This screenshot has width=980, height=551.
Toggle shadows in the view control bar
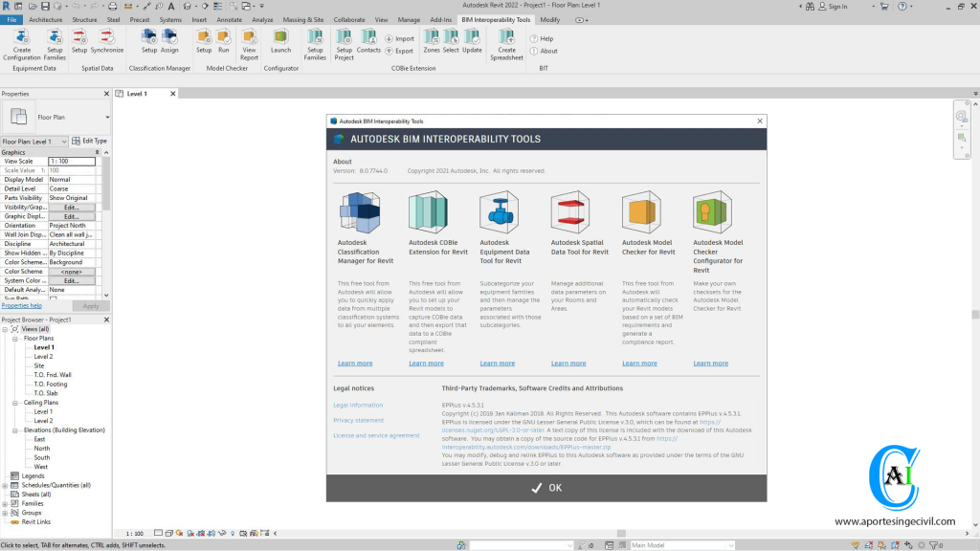point(189,534)
